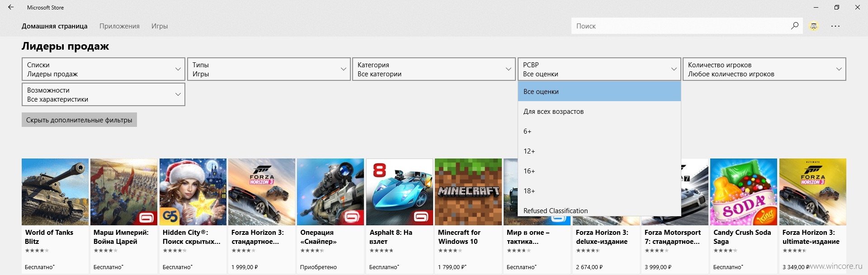Image resolution: width=868 pixels, height=275 pixels.
Task: Close the Microsoft Store window
Action: coord(858,7)
